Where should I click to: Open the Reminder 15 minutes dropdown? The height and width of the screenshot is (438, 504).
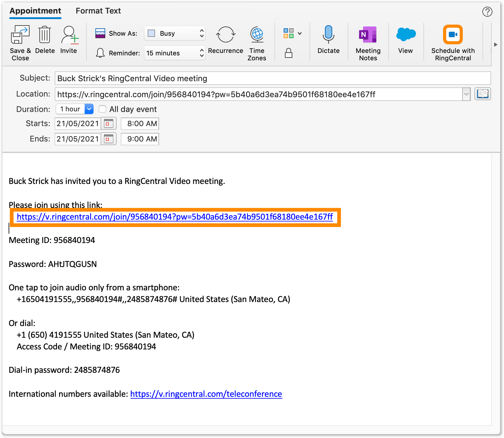point(175,53)
